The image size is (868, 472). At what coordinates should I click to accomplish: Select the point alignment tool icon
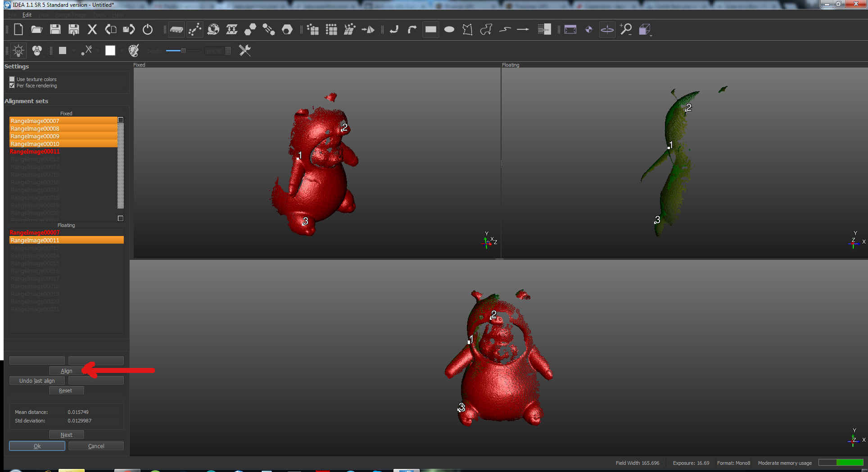pos(194,30)
